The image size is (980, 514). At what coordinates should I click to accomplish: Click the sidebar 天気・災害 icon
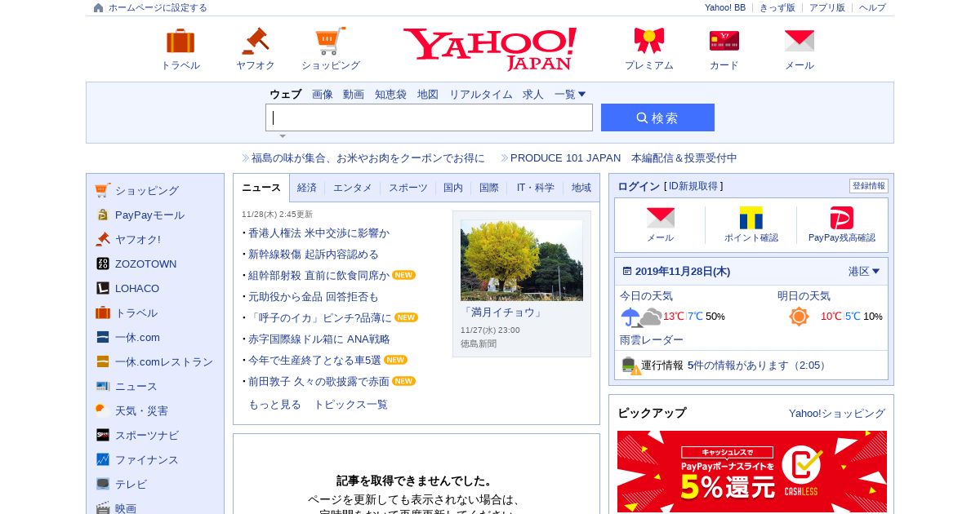coord(102,410)
